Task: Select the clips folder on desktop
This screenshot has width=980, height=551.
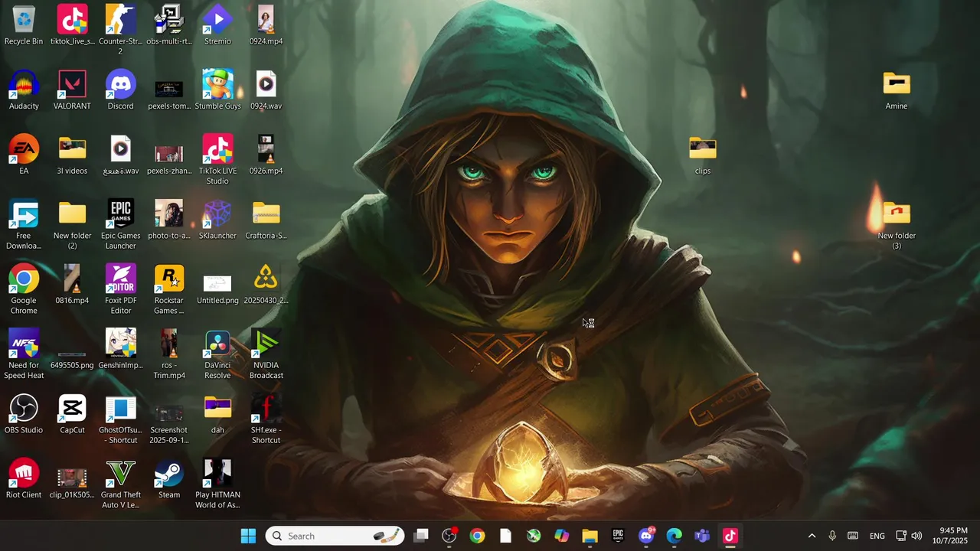Action: click(x=702, y=155)
